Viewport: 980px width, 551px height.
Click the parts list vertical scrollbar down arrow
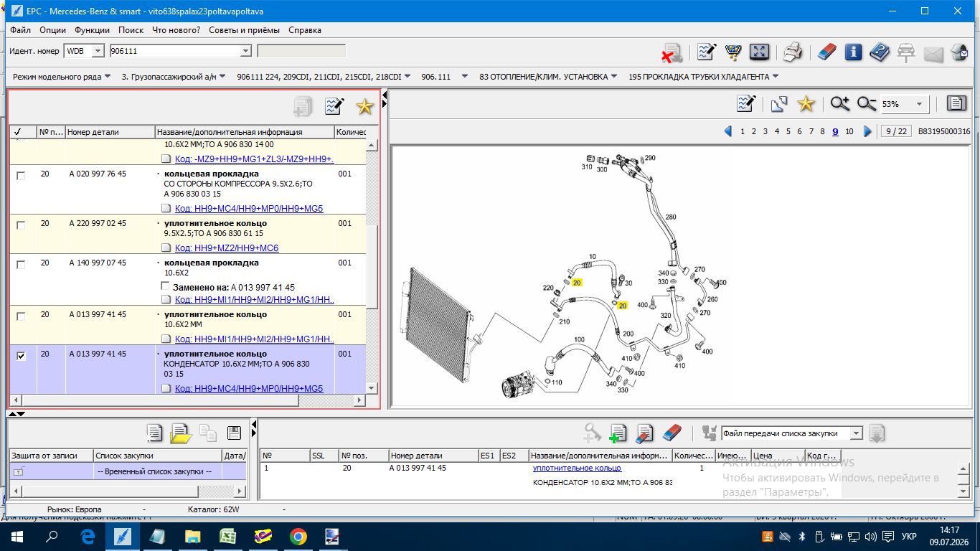tap(372, 388)
